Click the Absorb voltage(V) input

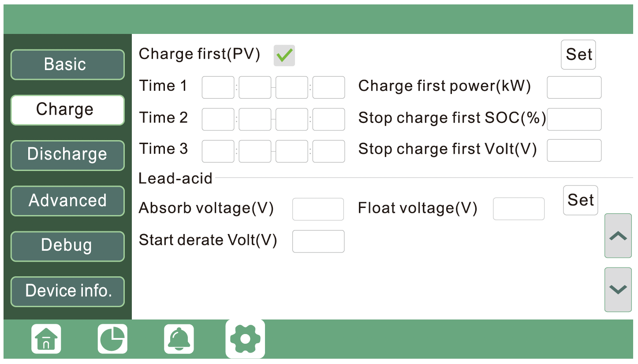click(x=318, y=209)
